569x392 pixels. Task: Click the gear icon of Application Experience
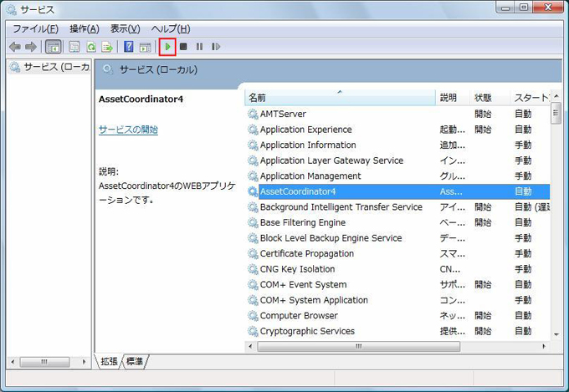tap(253, 130)
